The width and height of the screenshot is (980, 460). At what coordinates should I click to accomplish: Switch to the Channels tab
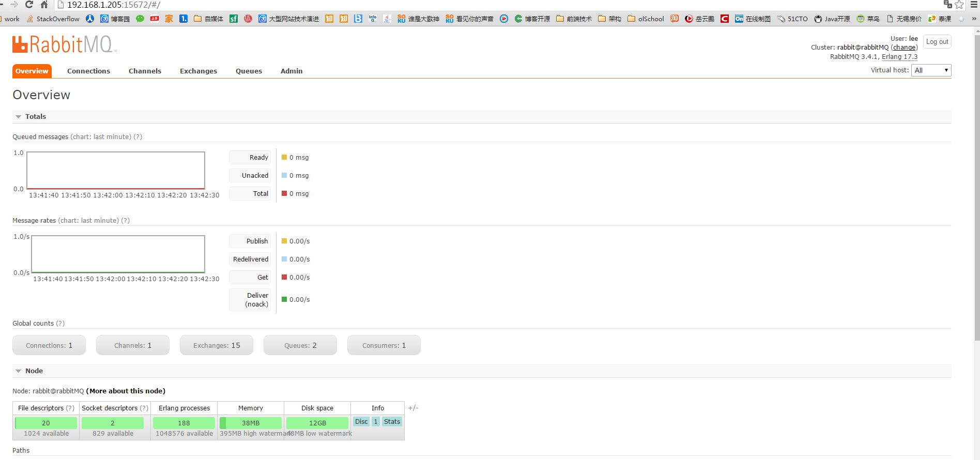(145, 71)
